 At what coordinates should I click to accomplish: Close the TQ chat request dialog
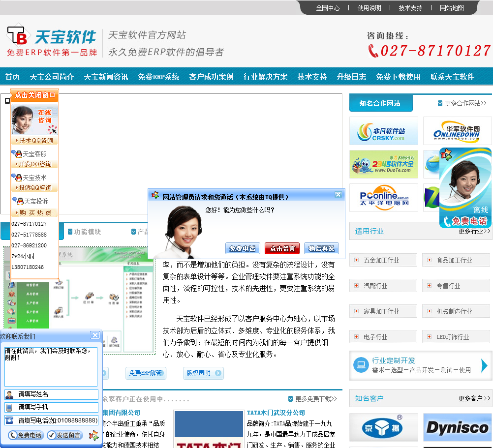[339, 194]
